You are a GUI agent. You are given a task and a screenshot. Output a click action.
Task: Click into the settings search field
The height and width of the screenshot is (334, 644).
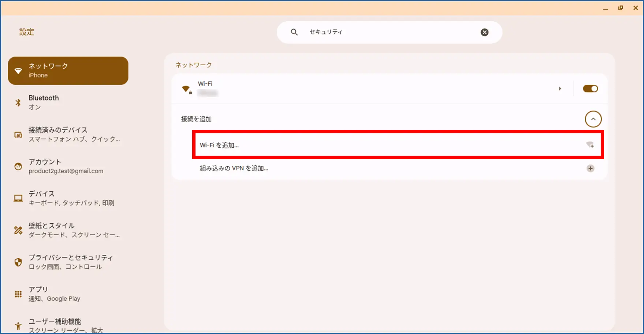pos(388,32)
